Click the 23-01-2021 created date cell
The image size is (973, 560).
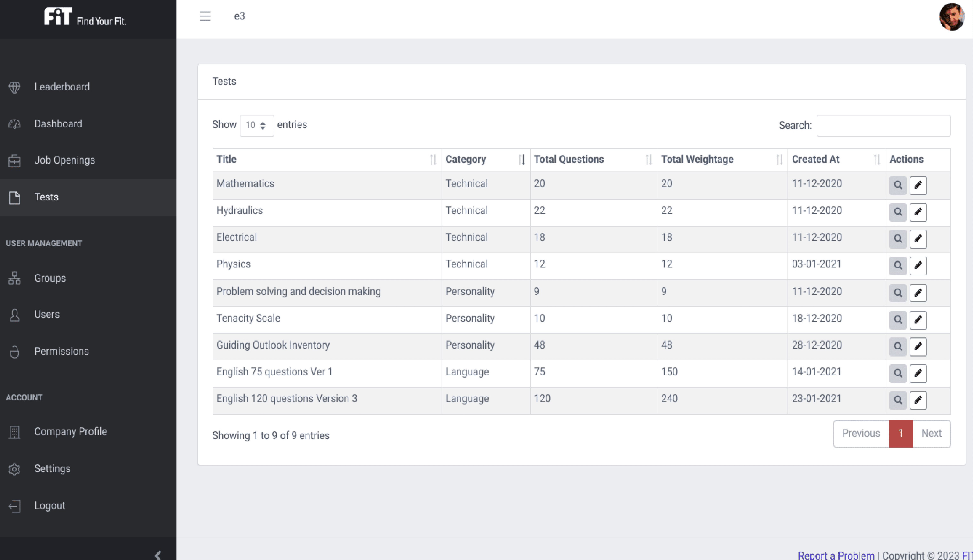[836, 400]
